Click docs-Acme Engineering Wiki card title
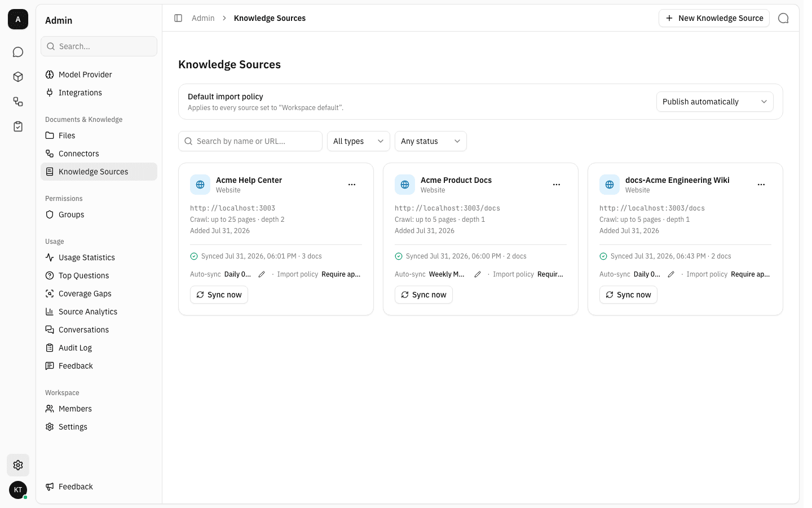 point(677,180)
